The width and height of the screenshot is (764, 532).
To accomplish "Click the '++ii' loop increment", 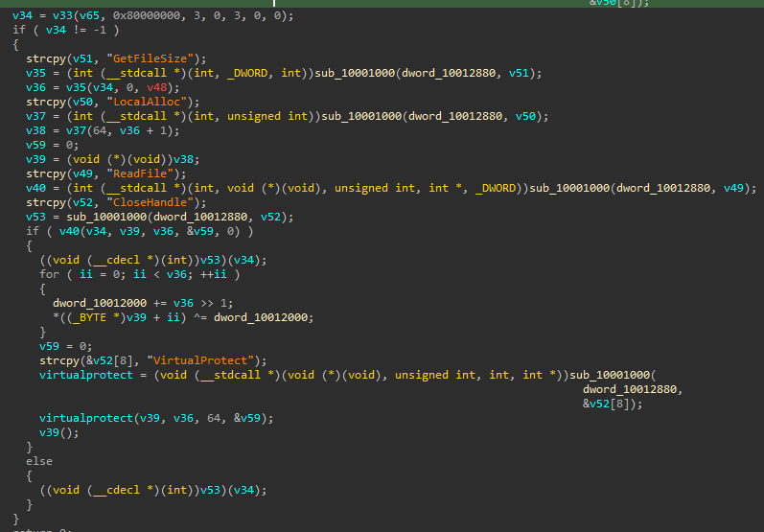I will [214, 274].
